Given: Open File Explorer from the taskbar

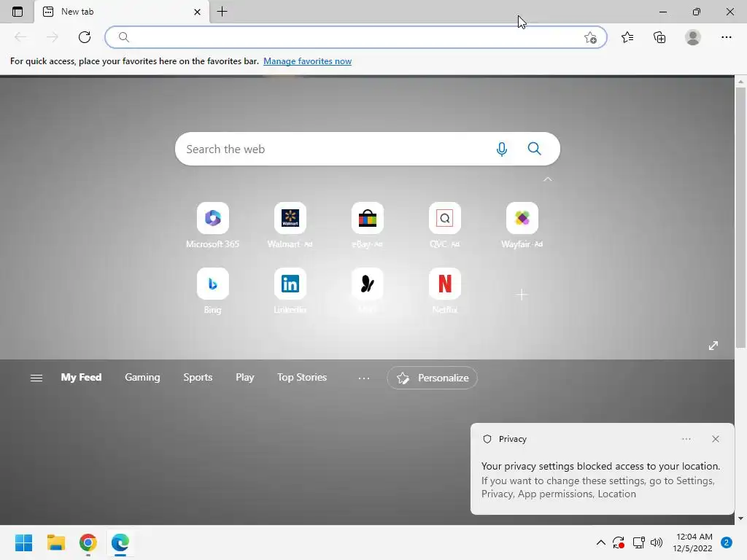Looking at the screenshot, I should pyautogui.click(x=55, y=542).
